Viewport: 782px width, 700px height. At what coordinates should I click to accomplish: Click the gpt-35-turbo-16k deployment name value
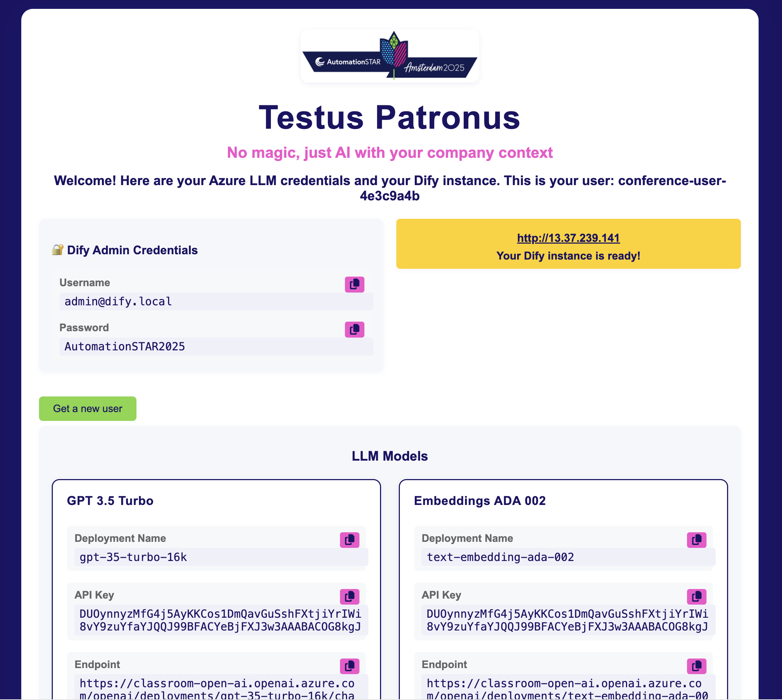133,557
